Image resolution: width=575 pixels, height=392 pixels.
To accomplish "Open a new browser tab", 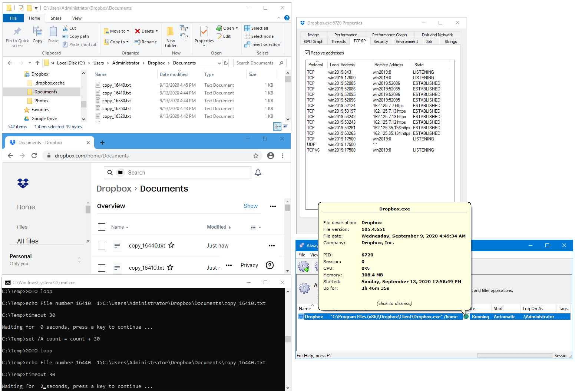I will coord(102,143).
